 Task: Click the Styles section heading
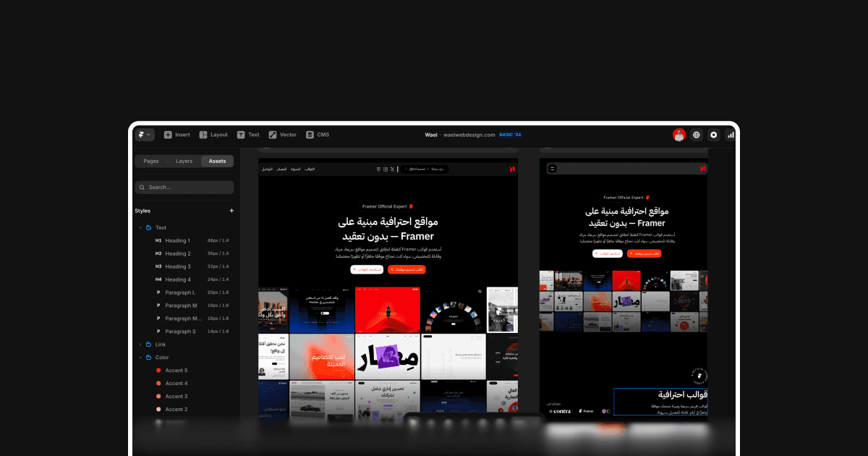142,211
